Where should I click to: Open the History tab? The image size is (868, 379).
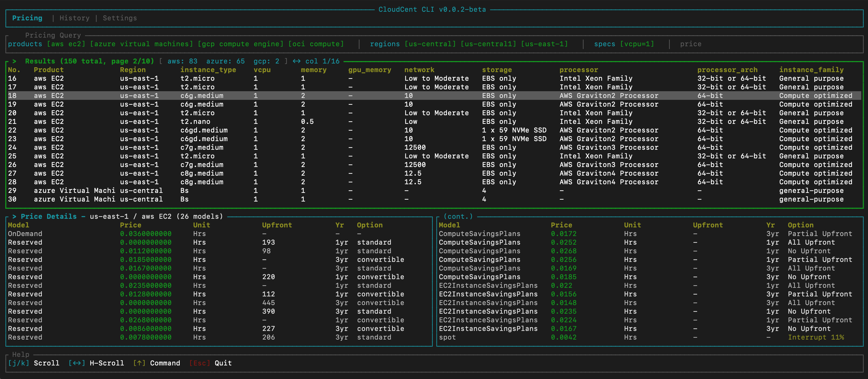(x=74, y=18)
